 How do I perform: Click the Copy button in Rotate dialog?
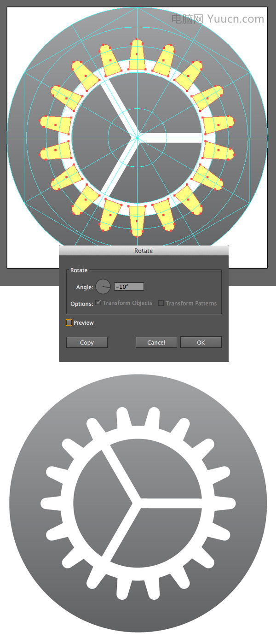coord(87,342)
